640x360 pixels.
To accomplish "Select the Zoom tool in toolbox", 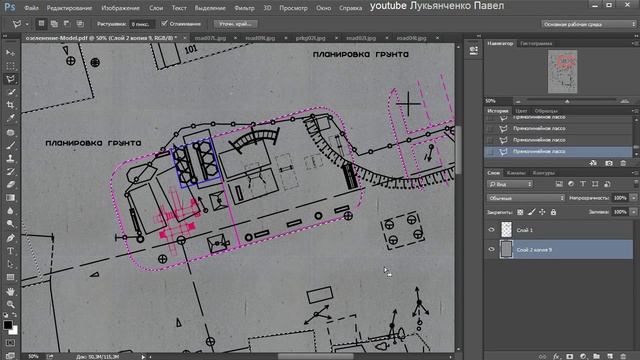I will (x=11, y=304).
